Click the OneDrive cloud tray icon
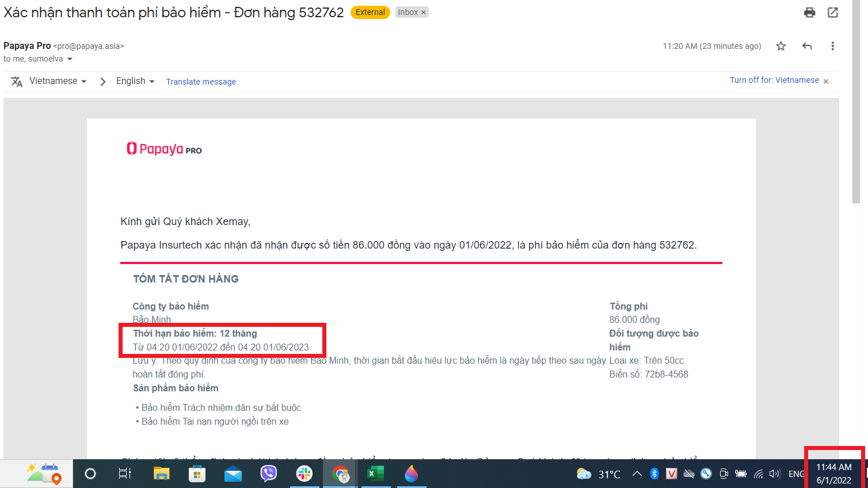Image resolution: width=868 pixels, height=488 pixels. coord(689,474)
